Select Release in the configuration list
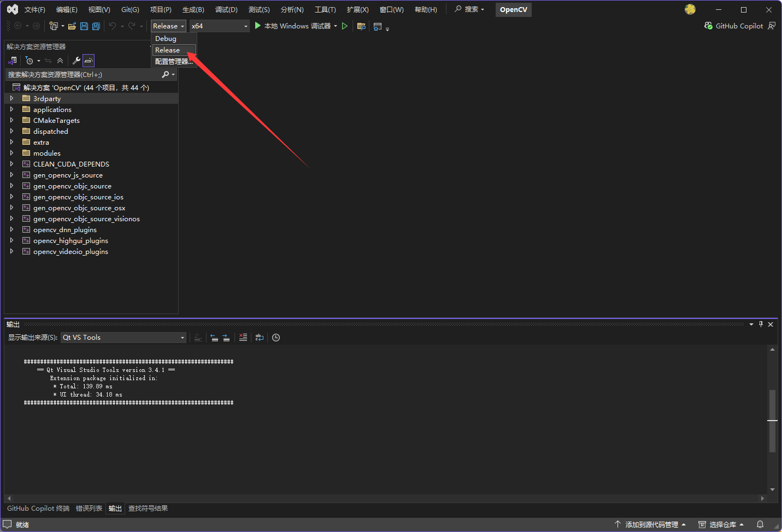782x532 pixels. [174, 50]
